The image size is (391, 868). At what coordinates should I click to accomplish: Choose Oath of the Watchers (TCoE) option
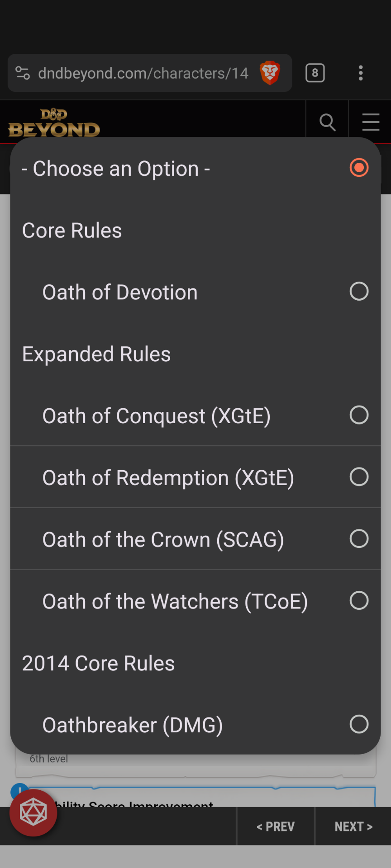175,602
